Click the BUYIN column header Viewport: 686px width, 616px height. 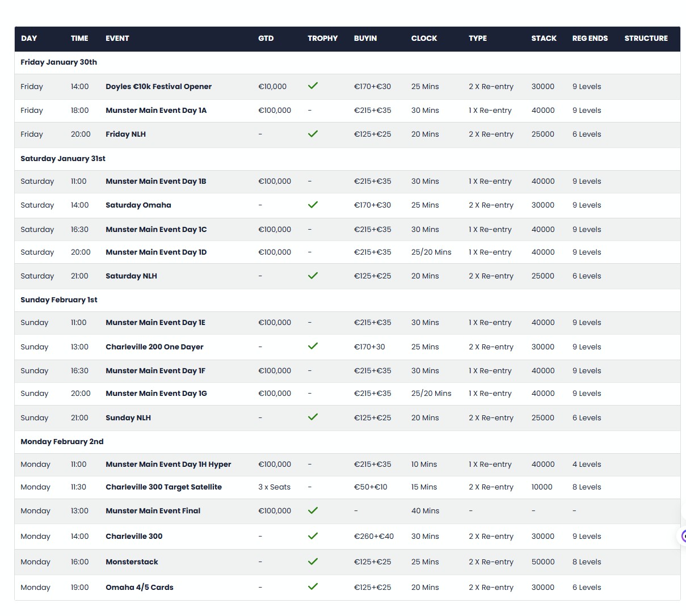[365, 39]
